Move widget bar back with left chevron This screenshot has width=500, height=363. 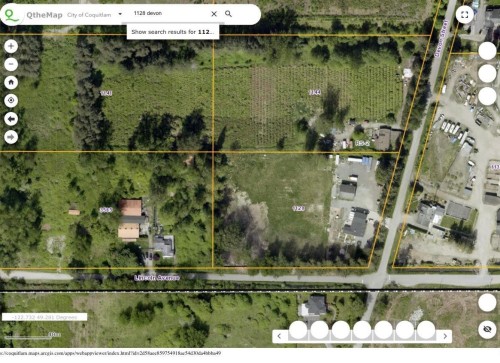279,336
